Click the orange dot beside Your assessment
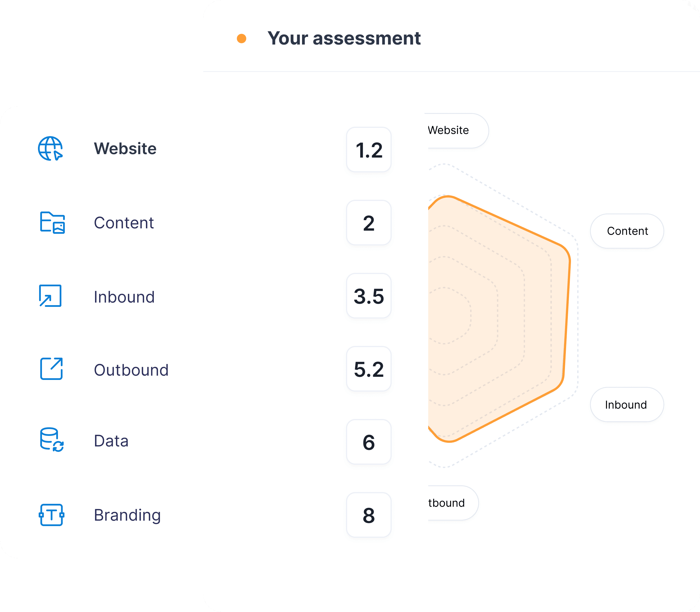This screenshot has width=700, height=612. [x=242, y=39]
